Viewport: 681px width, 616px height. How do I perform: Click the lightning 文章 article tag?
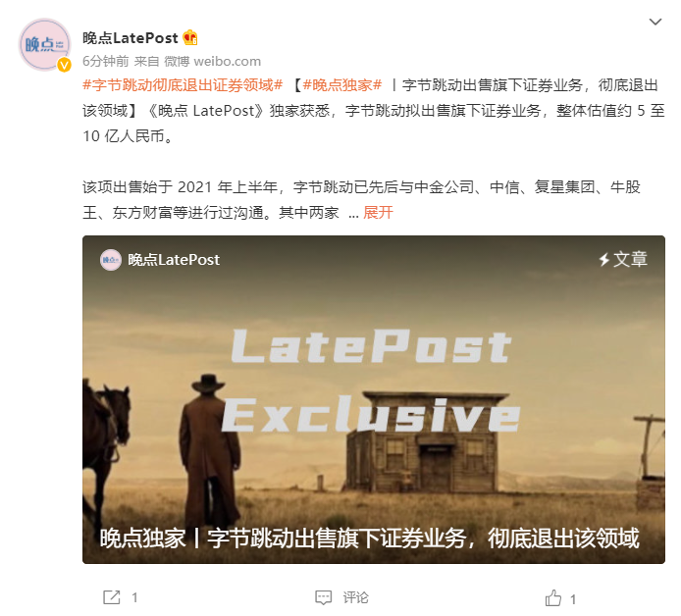click(623, 259)
